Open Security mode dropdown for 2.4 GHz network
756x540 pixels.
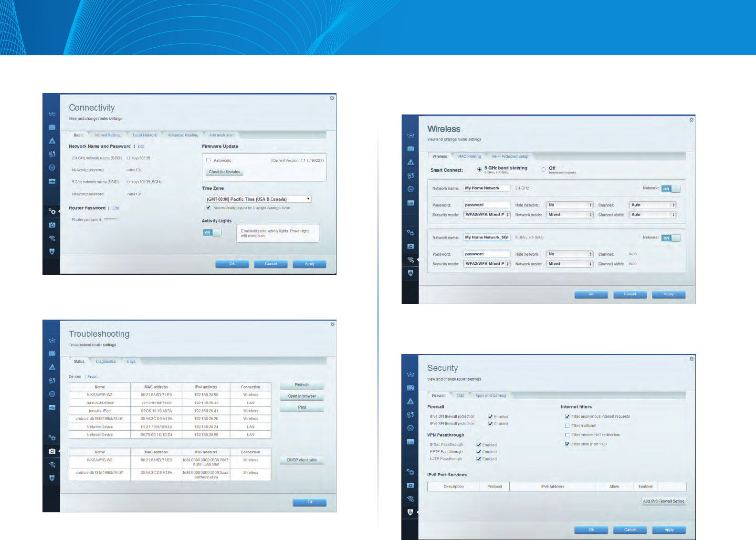point(487,215)
